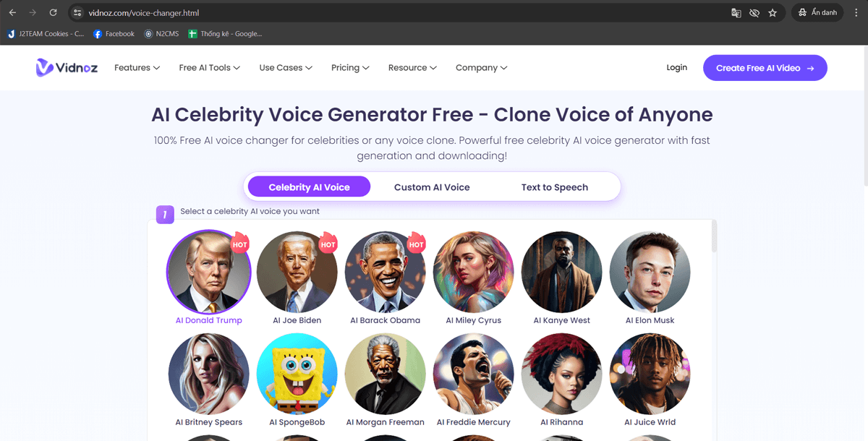Open the Pricing dropdown menu
Image resolution: width=868 pixels, height=441 pixels.
[350, 68]
